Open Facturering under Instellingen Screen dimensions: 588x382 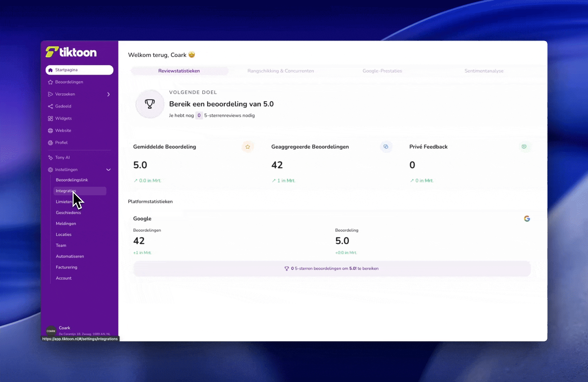[66, 267]
